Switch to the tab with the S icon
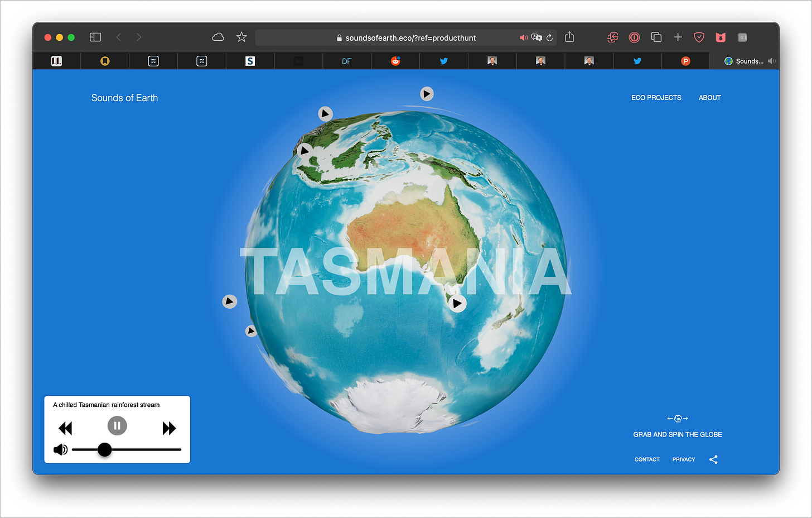 pos(250,61)
